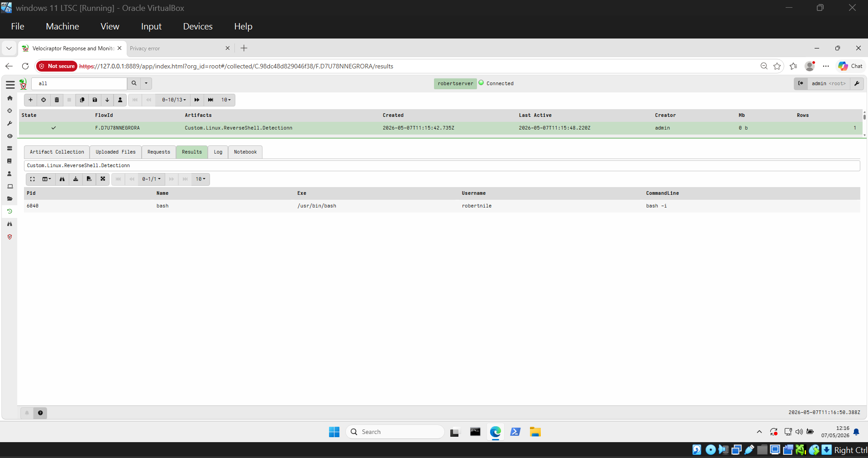Select the robertnile Username cell
868x458 pixels.
[x=477, y=206]
